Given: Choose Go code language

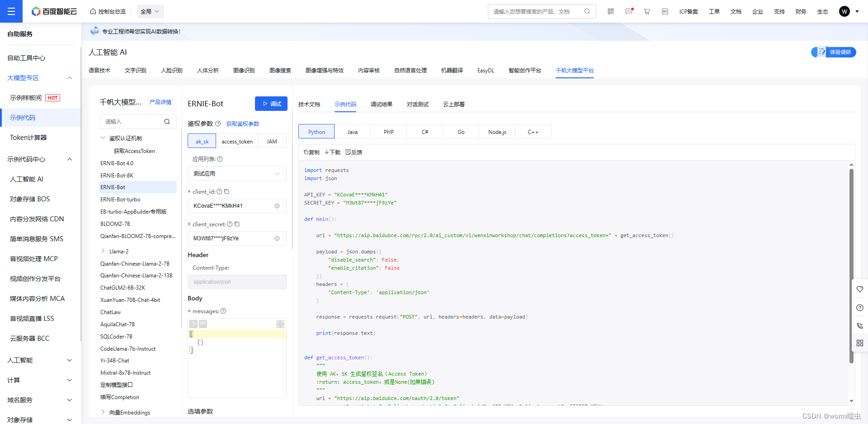Looking at the screenshot, I should [x=461, y=132].
